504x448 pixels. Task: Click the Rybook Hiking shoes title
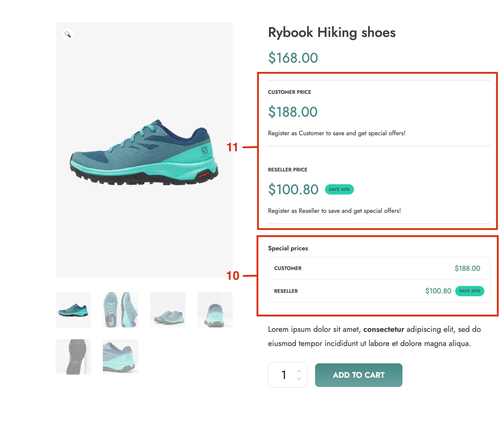332,33
